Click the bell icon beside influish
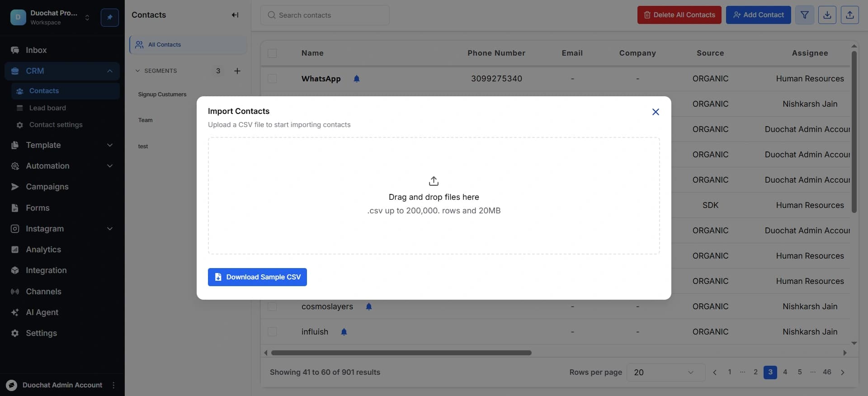868x396 pixels. click(x=344, y=332)
